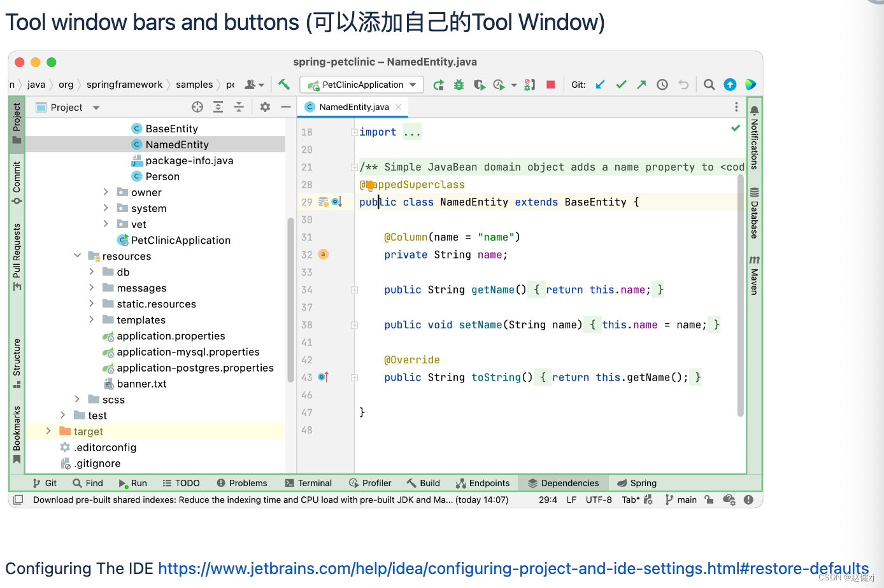Toggle the read-only lock icon in the status bar
Image resolution: width=884 pixels, height=588 pixels.
pos(709,500)
